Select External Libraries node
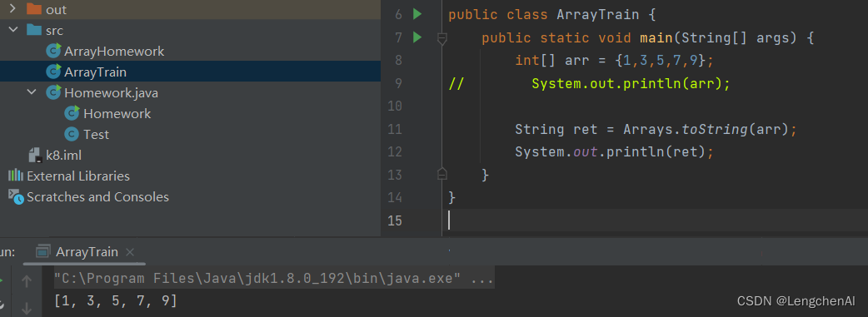The height and width of the screenshot is (317, 868). [78, 176]
